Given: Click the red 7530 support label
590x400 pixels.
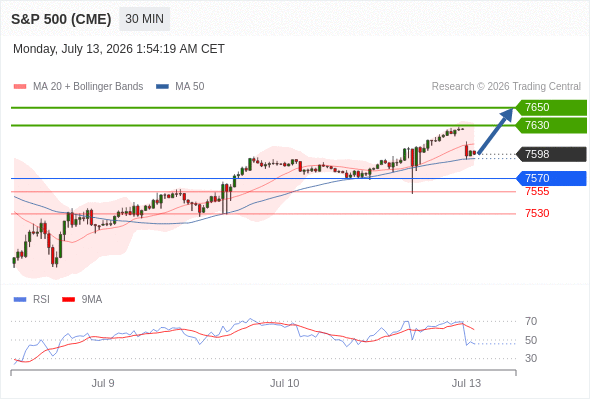Looking at the screenshot, I should coord(537,213).
